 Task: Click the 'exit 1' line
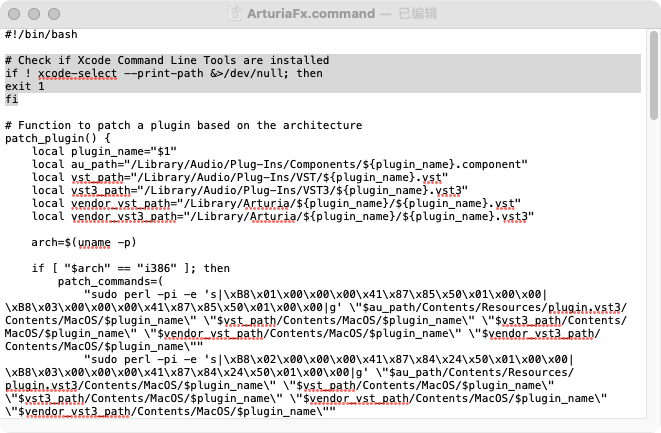pos(24,86)
